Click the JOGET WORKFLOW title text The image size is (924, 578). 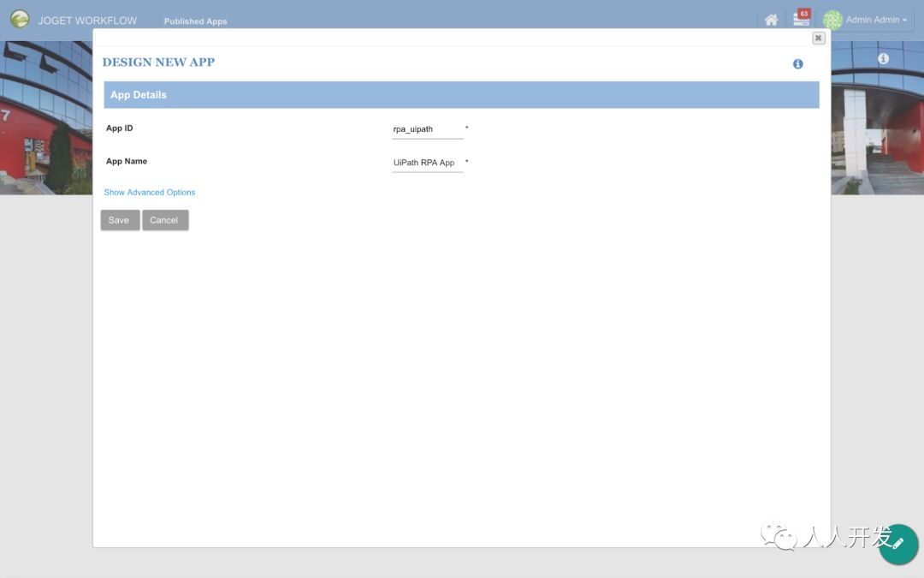87,21
